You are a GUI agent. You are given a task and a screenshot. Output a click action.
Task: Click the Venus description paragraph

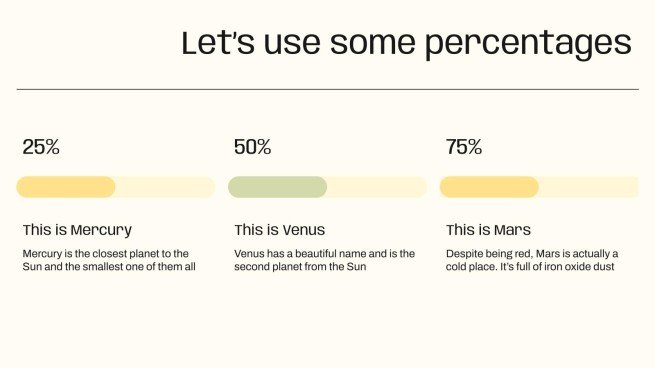(325, 260)
